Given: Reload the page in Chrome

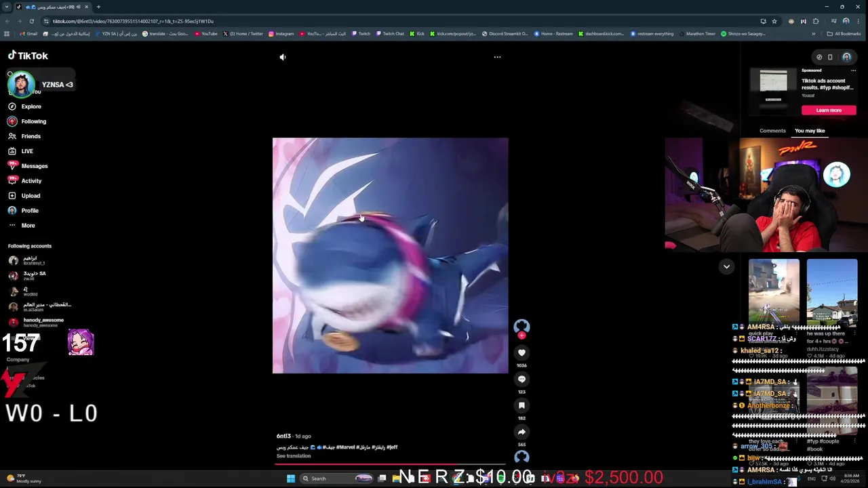Looking at the screenshot, I should tap(31, 21).
